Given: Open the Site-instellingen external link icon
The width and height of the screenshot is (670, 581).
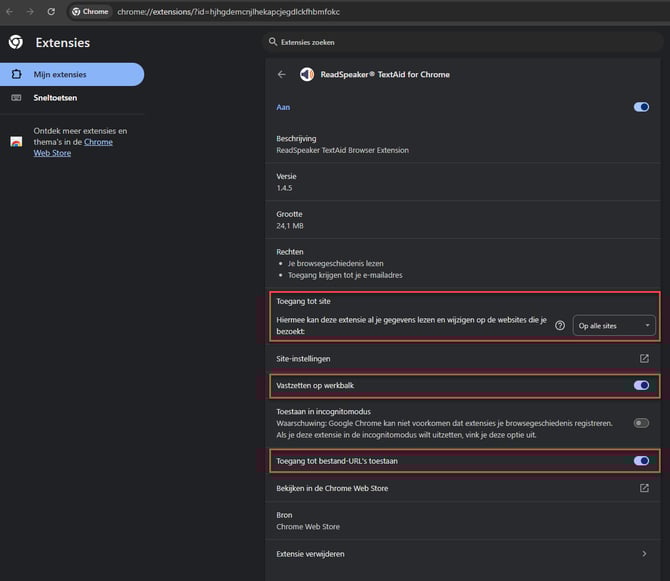Looking at the screenshot, I should 644,358.
